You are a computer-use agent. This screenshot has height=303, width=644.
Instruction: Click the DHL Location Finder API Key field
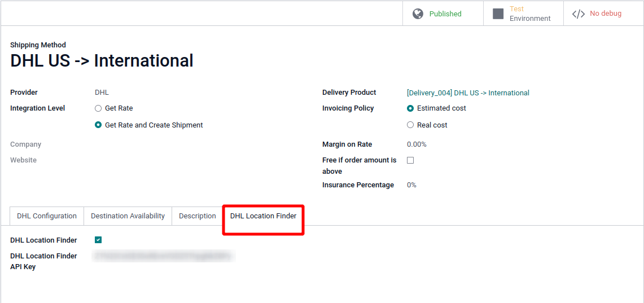pyautogui.click(x=164, y=256)
